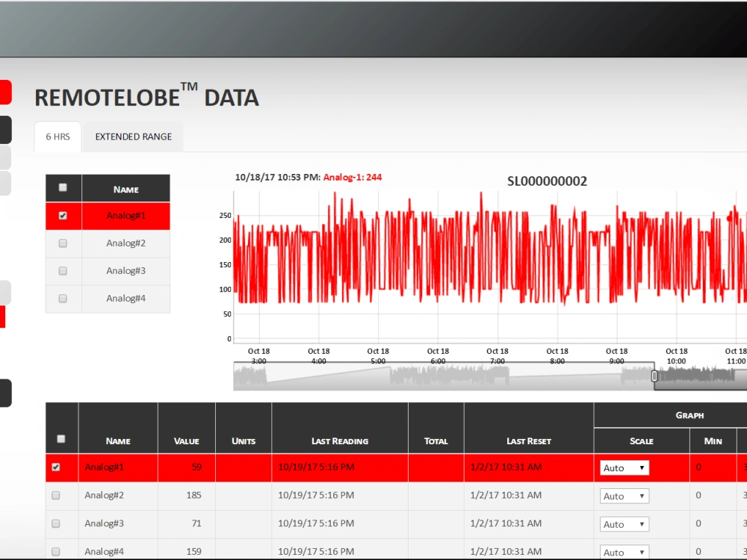Screen dimensions: 747x560
Task: Click the Analog#4 value 159
Action: coord(194,552)
